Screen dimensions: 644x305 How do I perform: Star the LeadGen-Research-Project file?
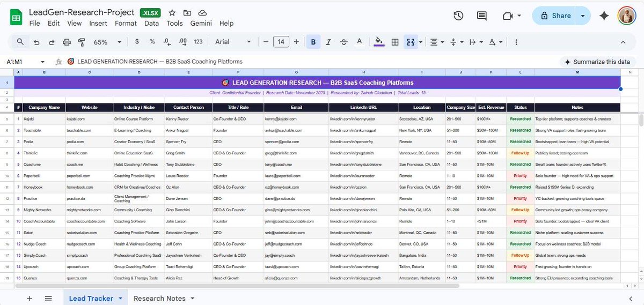tap(172, 12)
